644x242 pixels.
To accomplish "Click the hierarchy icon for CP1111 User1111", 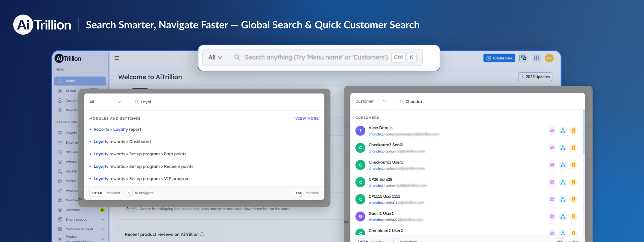I will [x=563, y=199].
